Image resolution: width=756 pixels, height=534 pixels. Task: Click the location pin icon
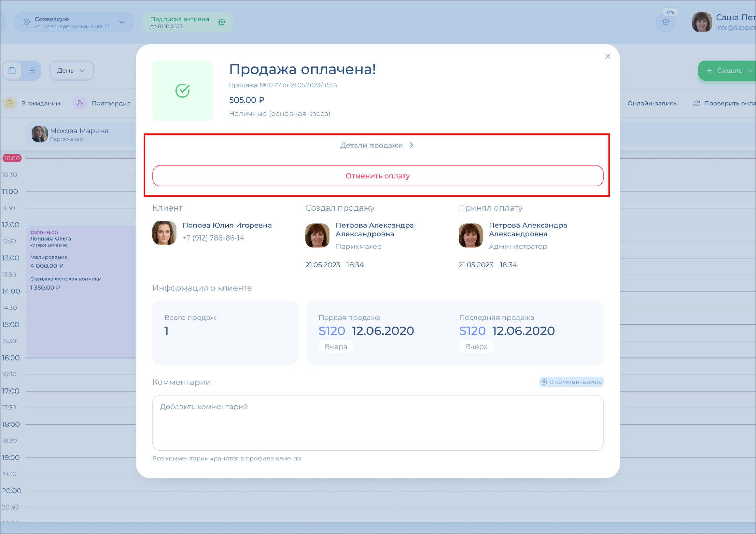click(x=27, y=22)
